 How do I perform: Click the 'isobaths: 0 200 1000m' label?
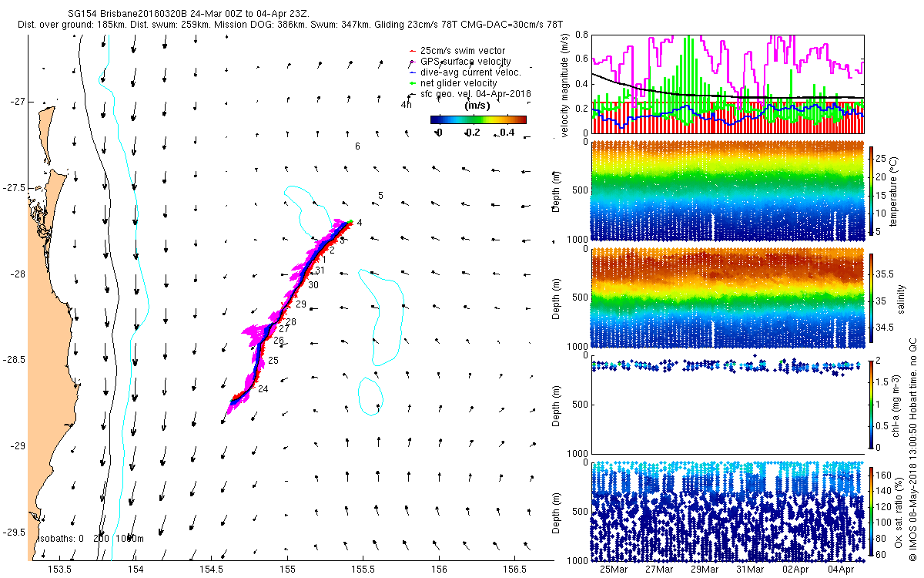tap(91, 539)
